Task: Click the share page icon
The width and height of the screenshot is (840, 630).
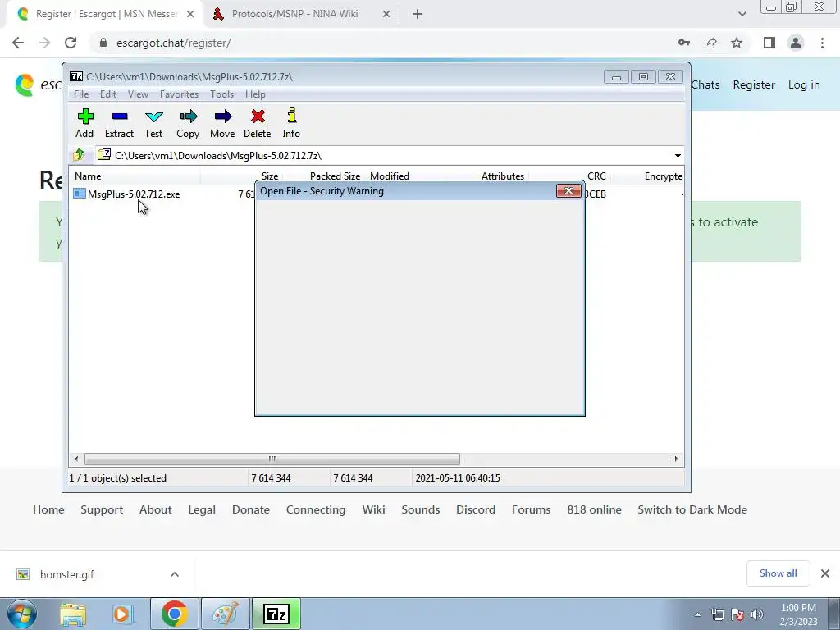Action: [x=710, y=43]
